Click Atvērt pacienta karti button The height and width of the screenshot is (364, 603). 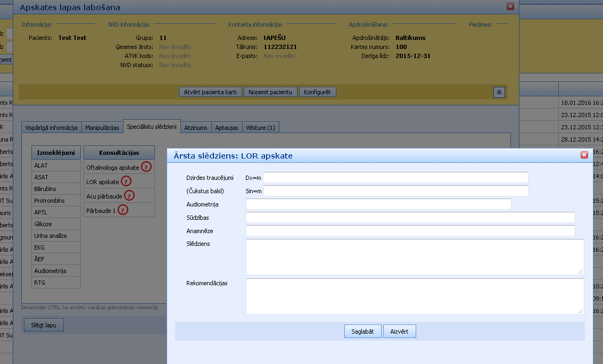click(210, 92)
